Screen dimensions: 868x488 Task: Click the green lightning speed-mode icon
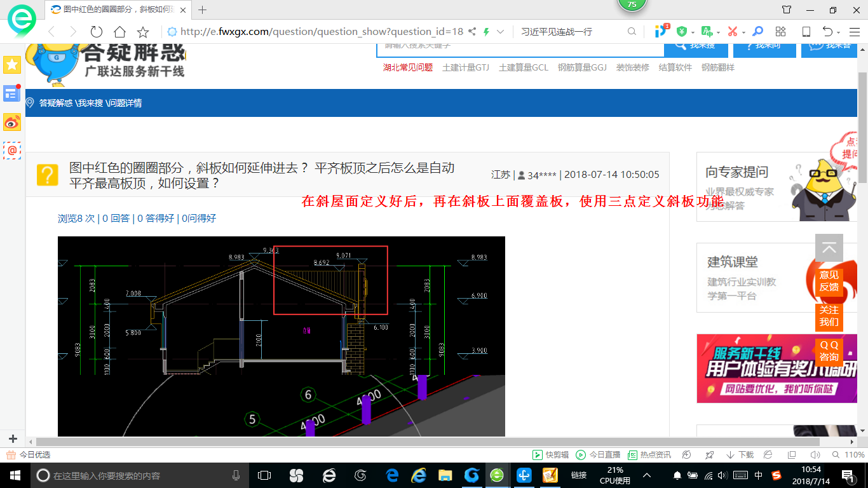point(487,31)
